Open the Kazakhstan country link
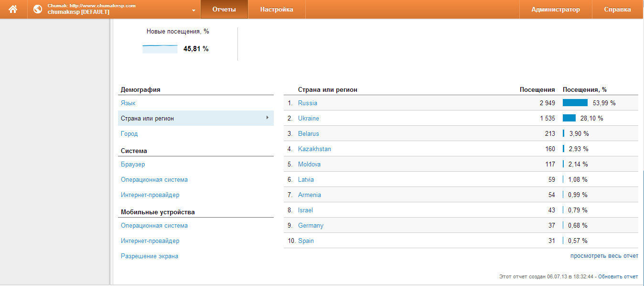This screenshot has height=286, width=644. (314, 149)
